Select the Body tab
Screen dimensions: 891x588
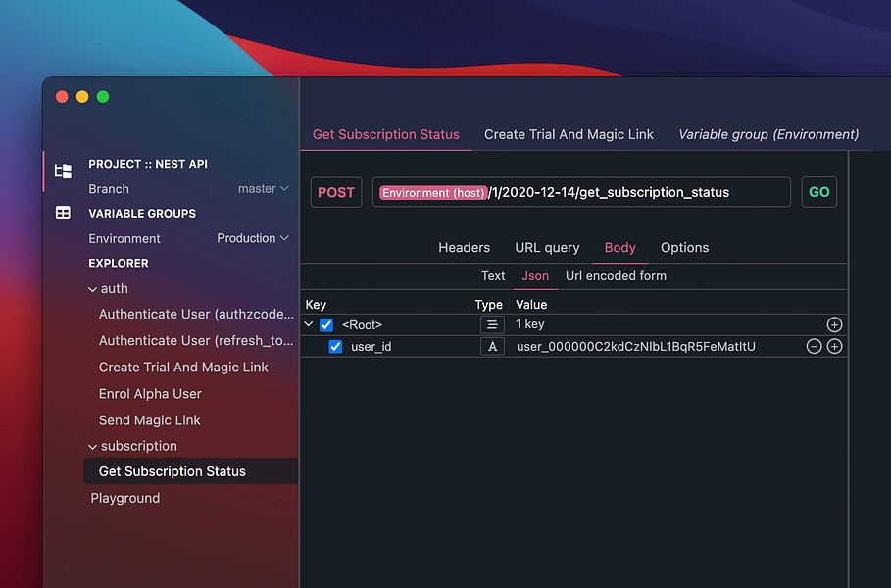(619, 248)
